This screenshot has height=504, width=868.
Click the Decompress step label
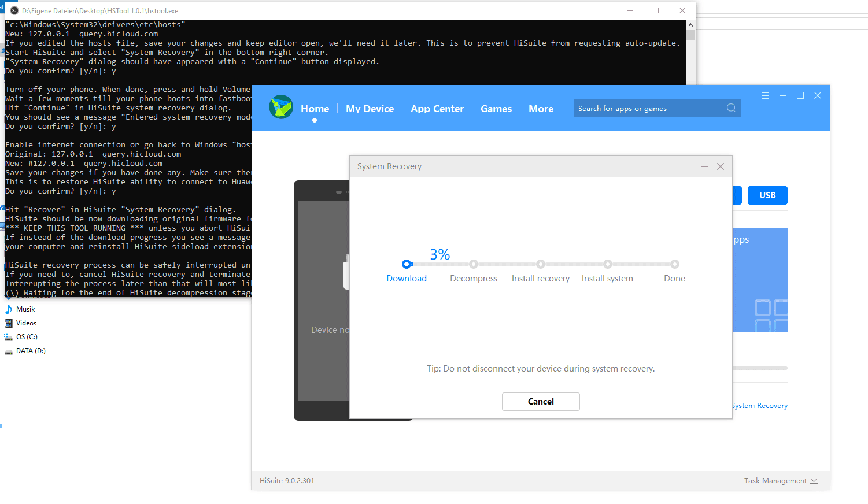point(474,279)
